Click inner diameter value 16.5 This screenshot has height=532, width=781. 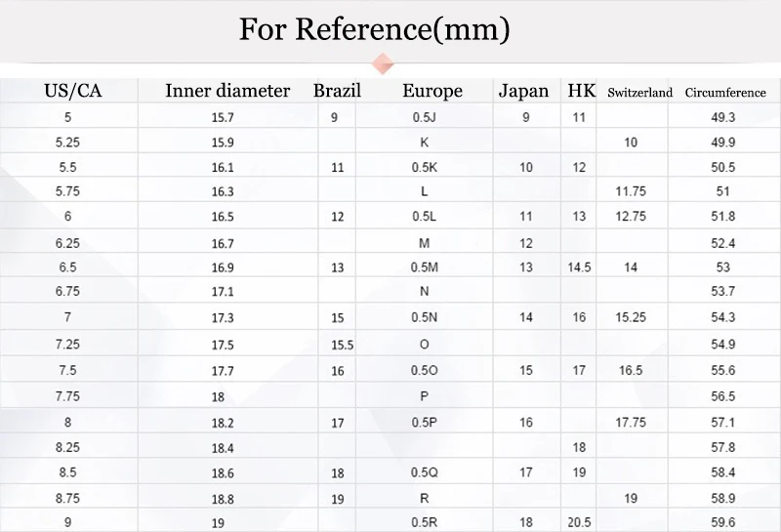coord(223,217)
